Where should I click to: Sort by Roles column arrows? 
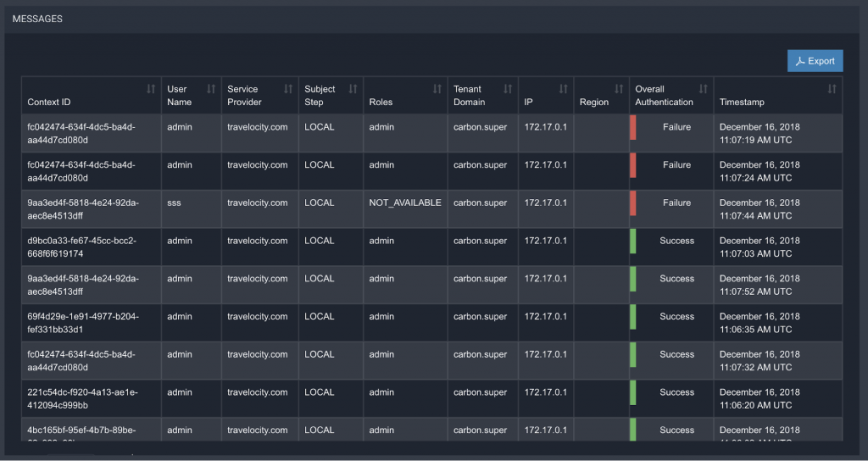pyautogui.click(x=437, y=89)
